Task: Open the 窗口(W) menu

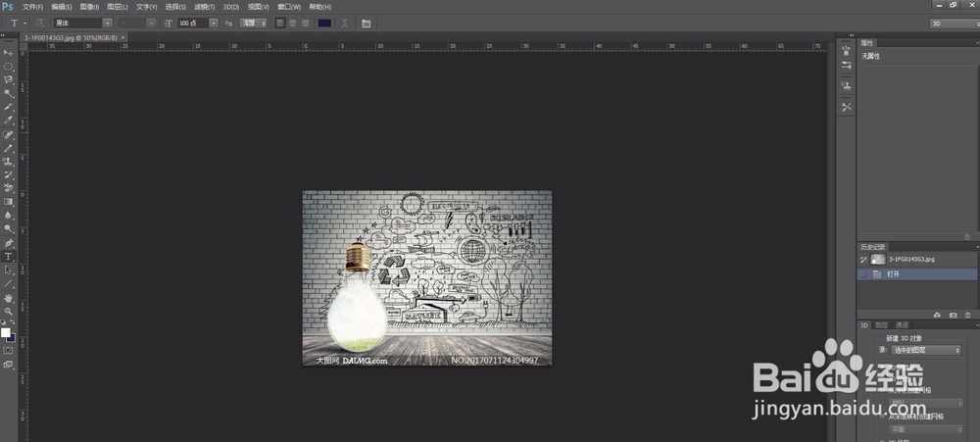Action: click(289, 7)
